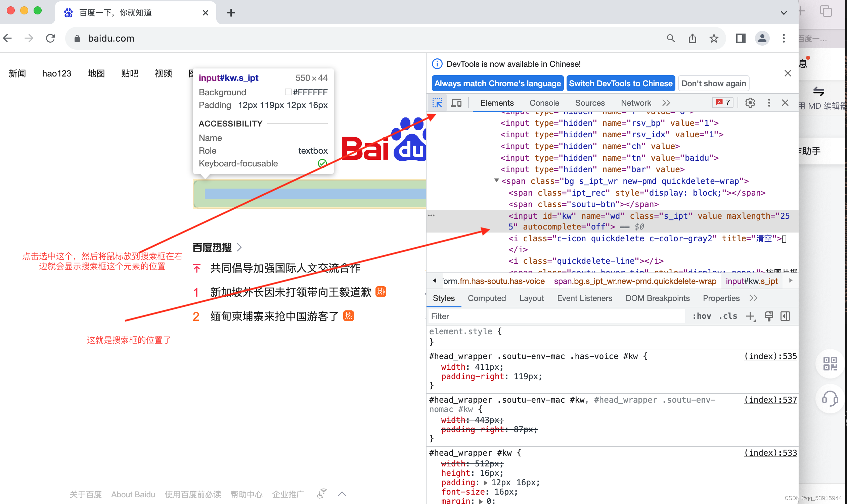Open the QR code icon on the right
Screen dimensions: 847x504
830,363
